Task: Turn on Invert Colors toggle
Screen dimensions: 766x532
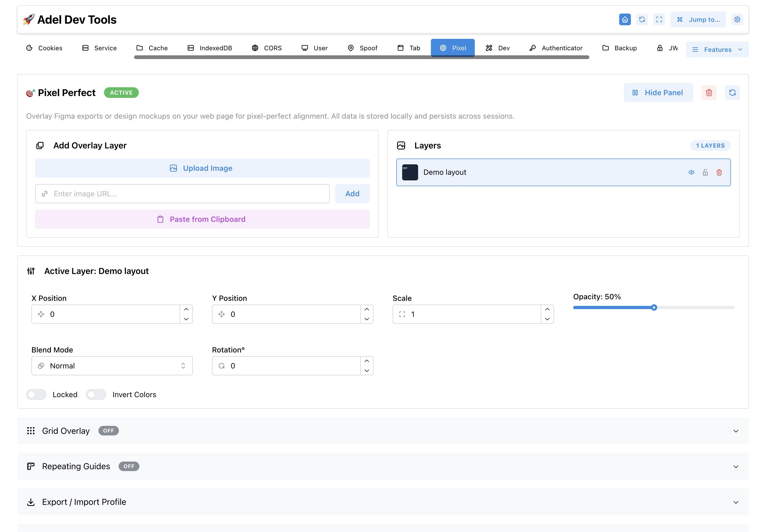Action: (96, 394)
